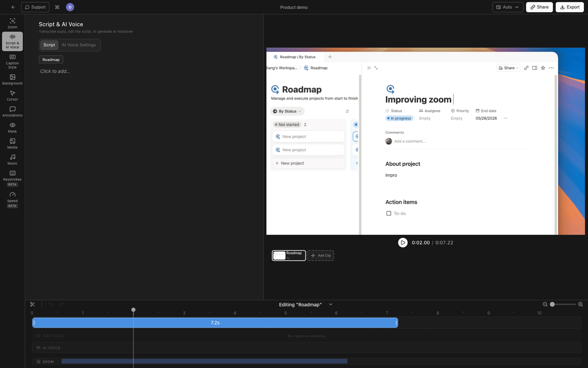Open the Speed beta panel

click(12, 199)
